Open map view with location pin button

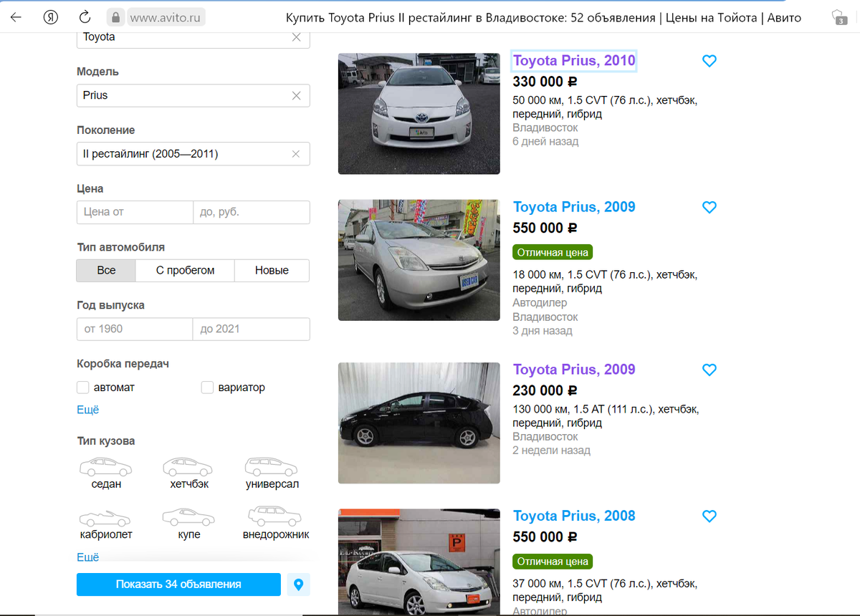(298, 584)
